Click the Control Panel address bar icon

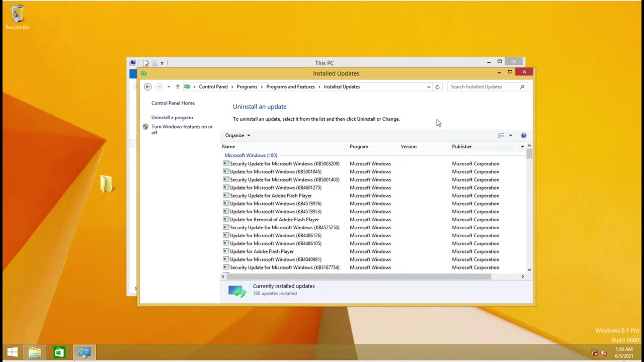pos(187,86)
